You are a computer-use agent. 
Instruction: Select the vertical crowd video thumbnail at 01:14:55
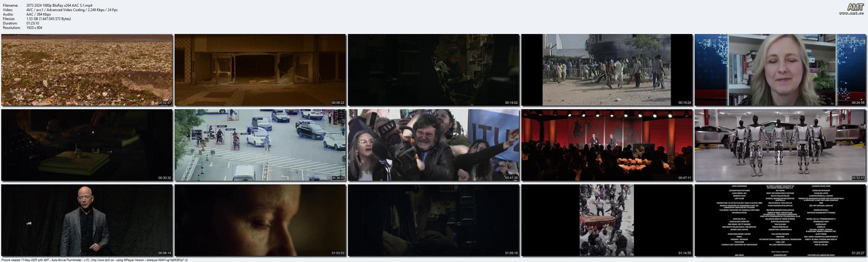tap(608, 220)
